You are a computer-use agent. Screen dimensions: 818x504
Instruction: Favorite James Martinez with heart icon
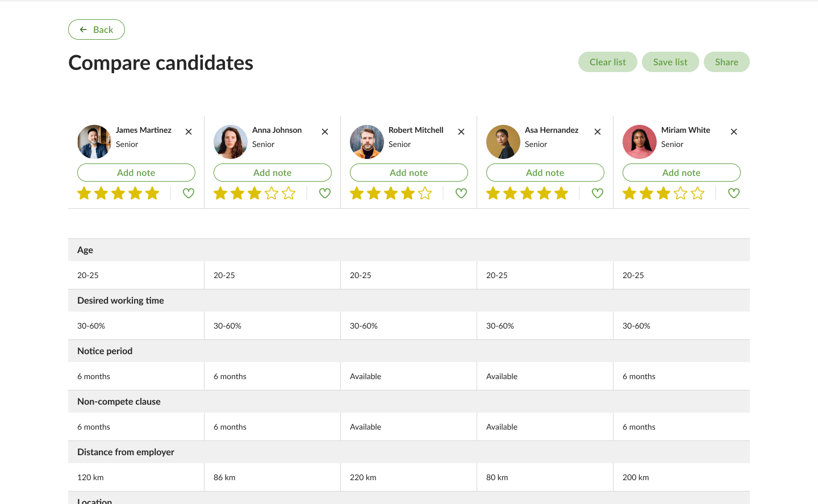[189, 194]
